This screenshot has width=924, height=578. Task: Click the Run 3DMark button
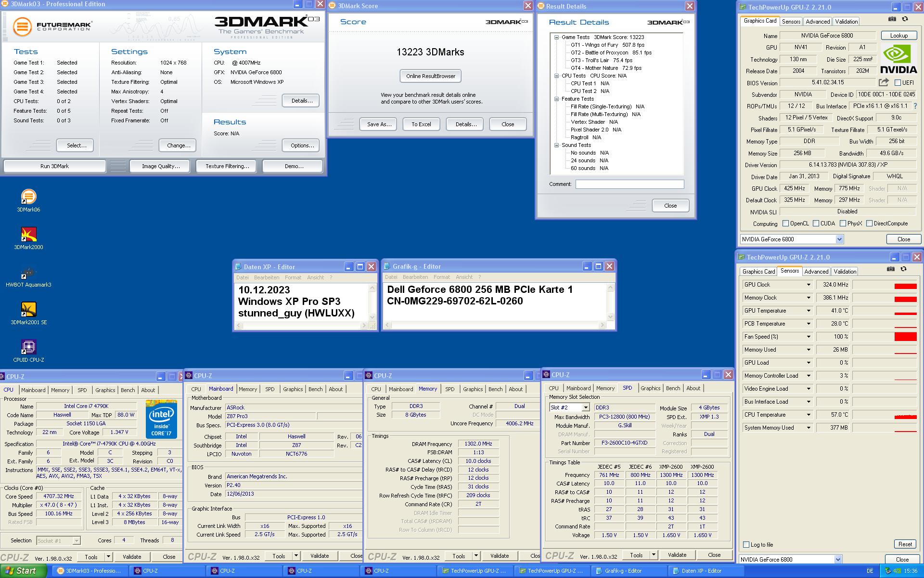click(x=54, y=166)
